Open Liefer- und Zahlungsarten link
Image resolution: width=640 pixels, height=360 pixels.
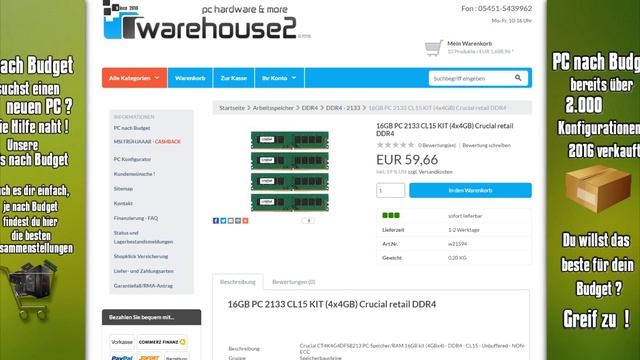(144, 271)
